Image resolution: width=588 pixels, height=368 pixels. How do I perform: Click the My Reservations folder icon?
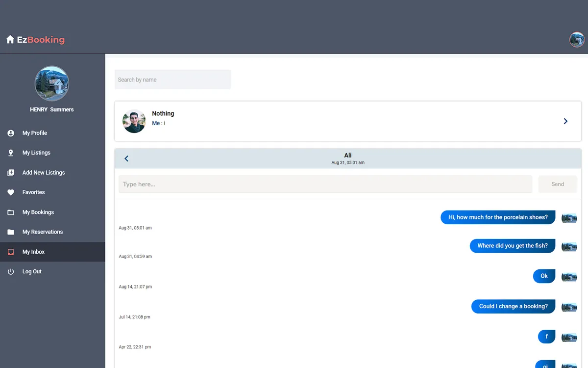coord(11,232)
